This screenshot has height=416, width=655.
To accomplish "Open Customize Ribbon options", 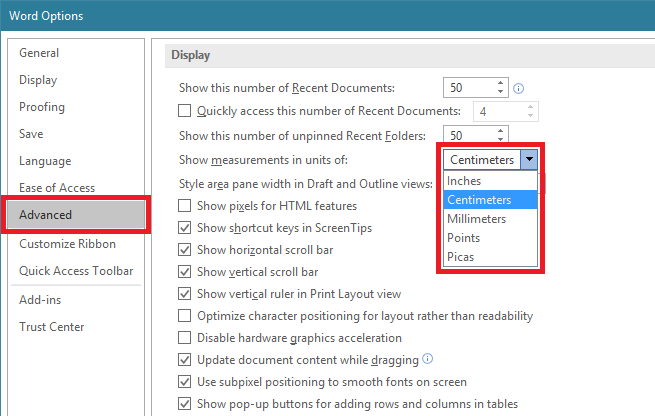I will point(67,244).
